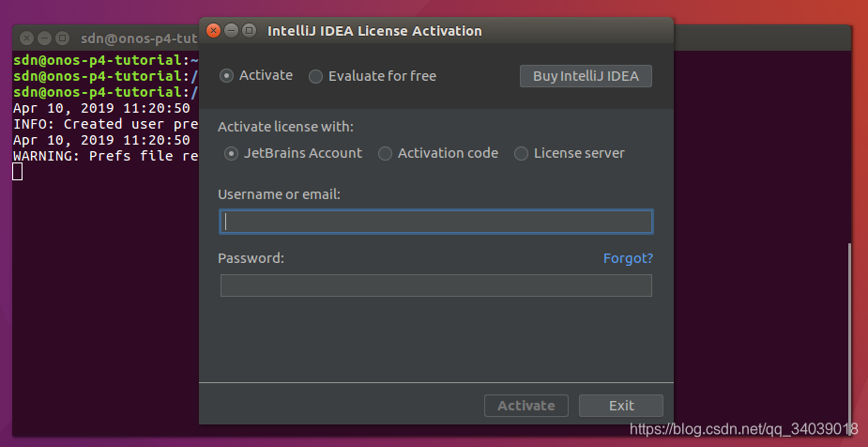Click the Buy IntelliJ IDEA button
This screenshot has width=868, height=447.
[x=586, y=76]
